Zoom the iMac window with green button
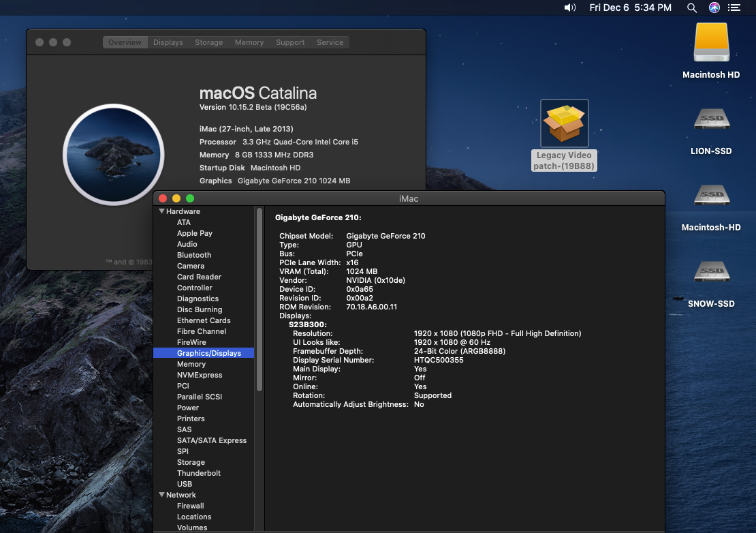Image resolution: width=756 pixels, height=533 pixels. tap(190, 198)
